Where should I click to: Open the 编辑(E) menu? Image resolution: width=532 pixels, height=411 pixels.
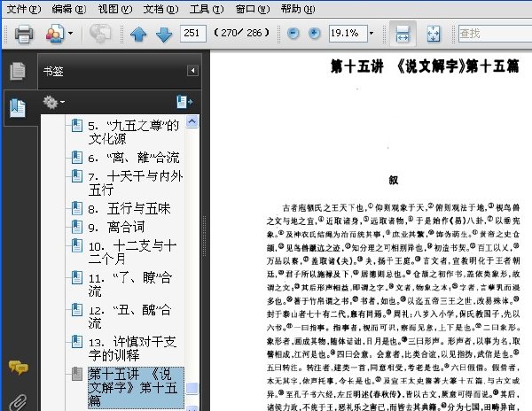click(x=69, y=9)
